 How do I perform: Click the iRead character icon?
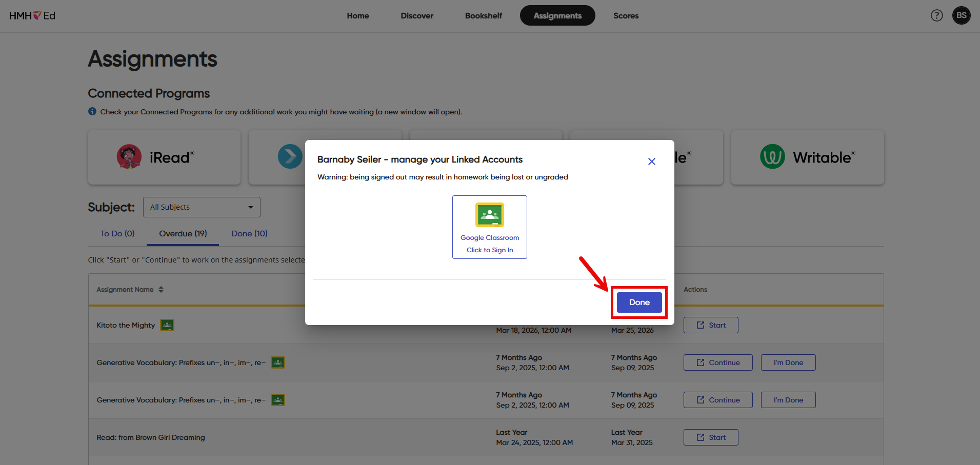coord(129,156)
